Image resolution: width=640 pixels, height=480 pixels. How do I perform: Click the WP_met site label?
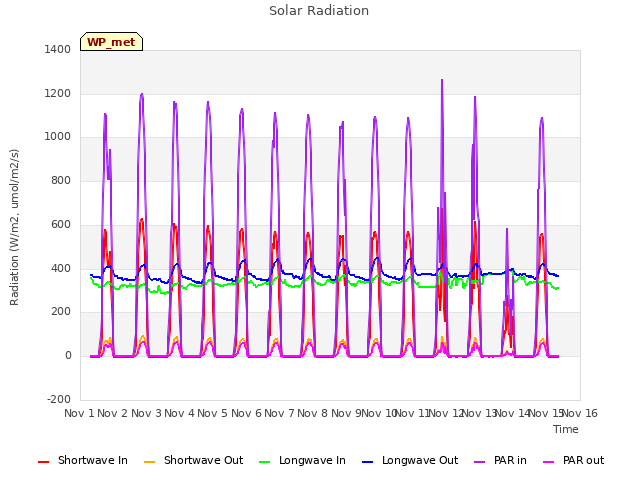111,42
